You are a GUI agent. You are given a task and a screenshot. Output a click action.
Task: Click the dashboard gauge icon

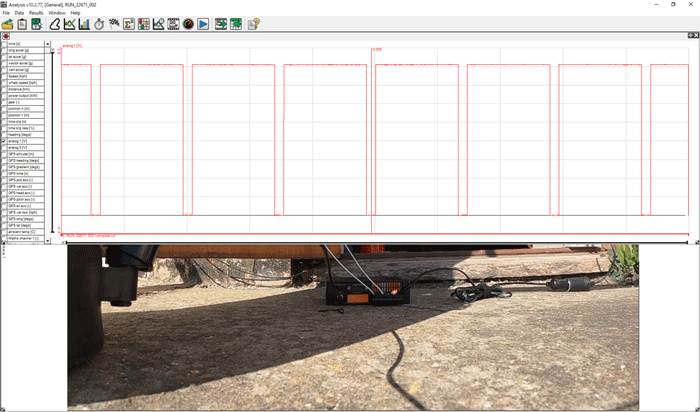[188, 24]
